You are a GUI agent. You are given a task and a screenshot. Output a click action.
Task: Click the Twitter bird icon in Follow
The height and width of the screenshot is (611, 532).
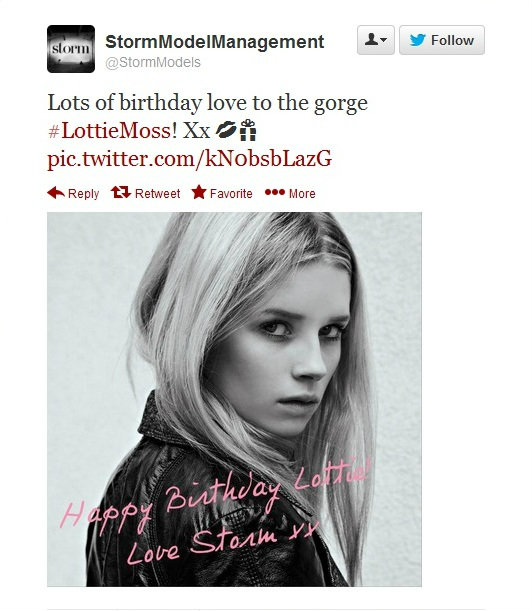click(x=417, y=40)
